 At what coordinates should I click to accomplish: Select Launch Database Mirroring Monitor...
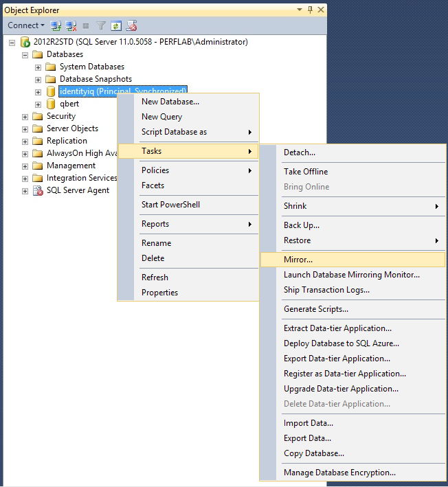pos(353,275)
